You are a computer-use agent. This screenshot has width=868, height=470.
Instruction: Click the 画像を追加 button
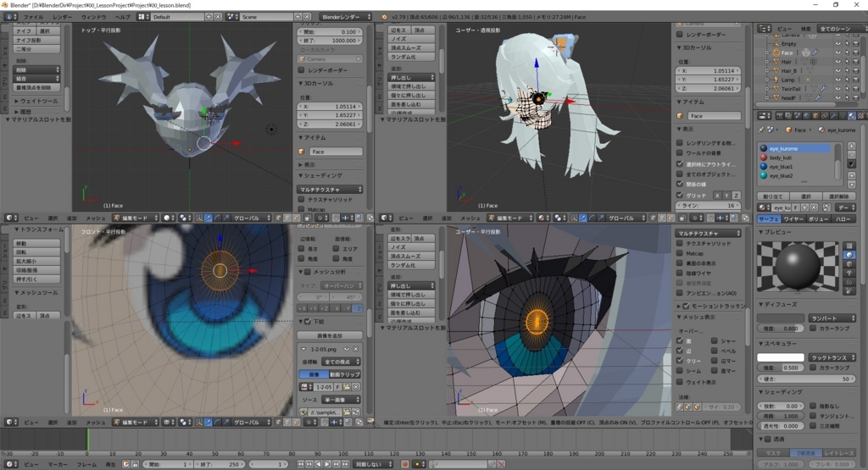click(x=330, y=335)
